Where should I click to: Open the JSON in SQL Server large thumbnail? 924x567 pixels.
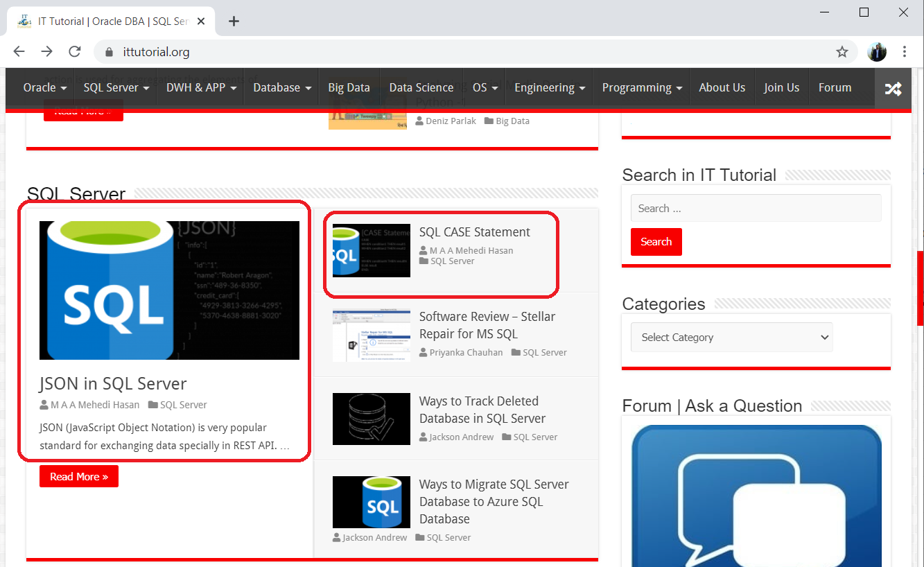tap(169, 290)
